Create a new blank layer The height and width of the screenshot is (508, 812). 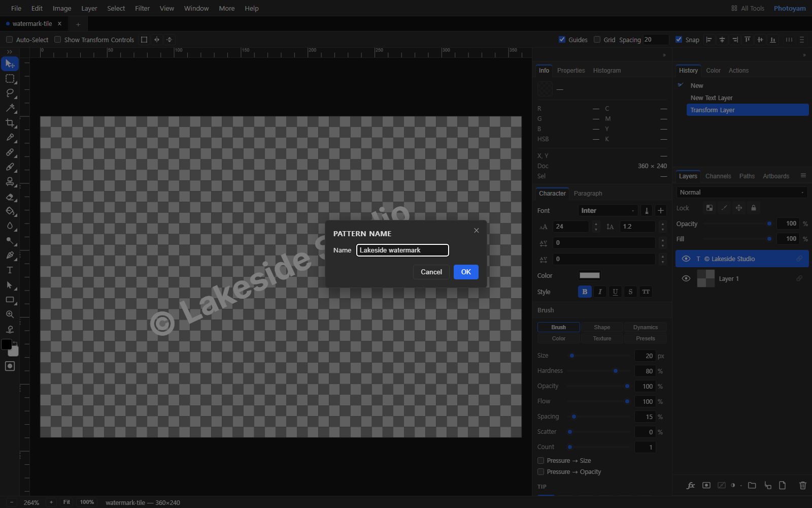point(783,486)
